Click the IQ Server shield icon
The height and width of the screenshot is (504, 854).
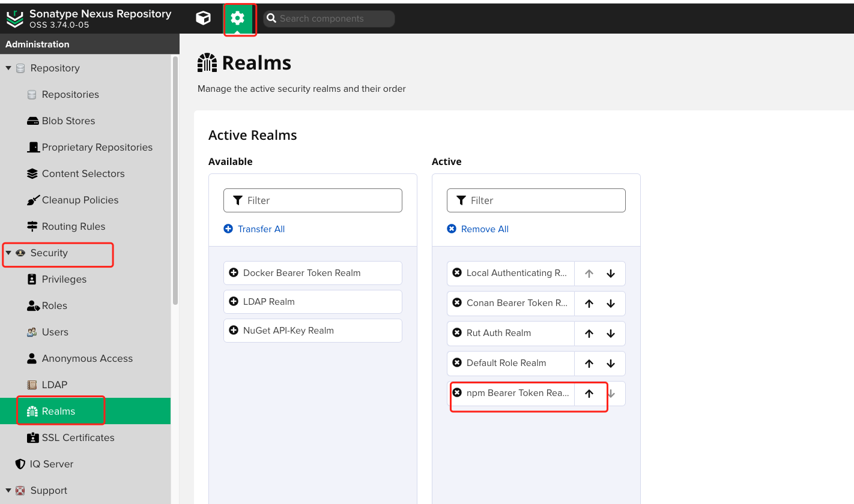coord(20,464)
